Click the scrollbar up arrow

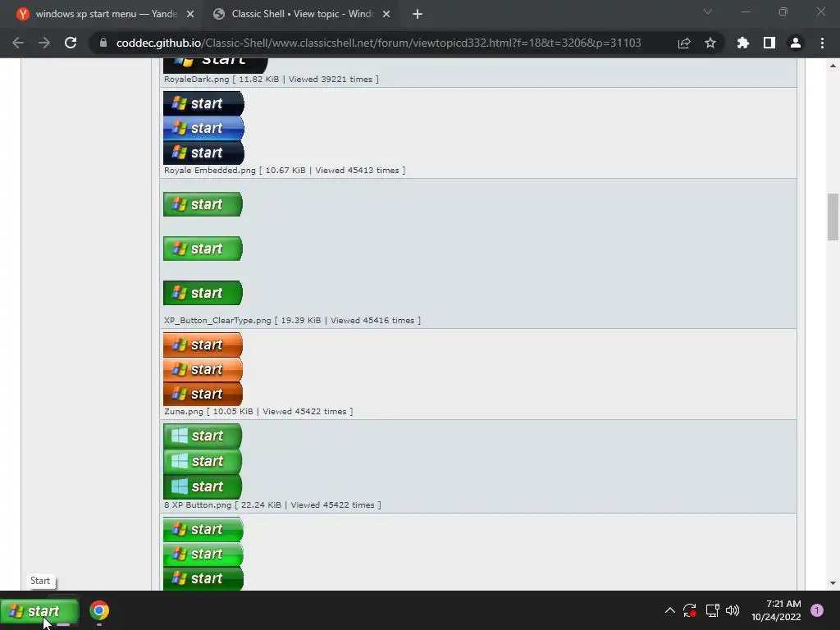[833, 66]
